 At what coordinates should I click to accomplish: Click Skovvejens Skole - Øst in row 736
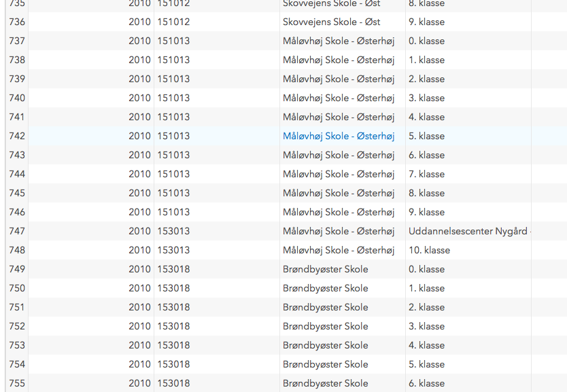[332, 22]
